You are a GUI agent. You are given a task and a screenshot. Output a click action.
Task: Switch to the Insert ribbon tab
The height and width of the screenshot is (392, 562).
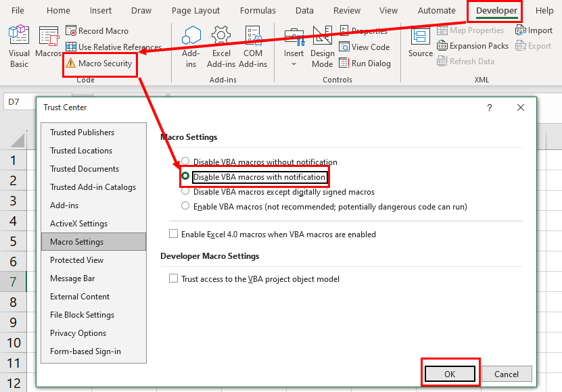click(x=100, y=10)
